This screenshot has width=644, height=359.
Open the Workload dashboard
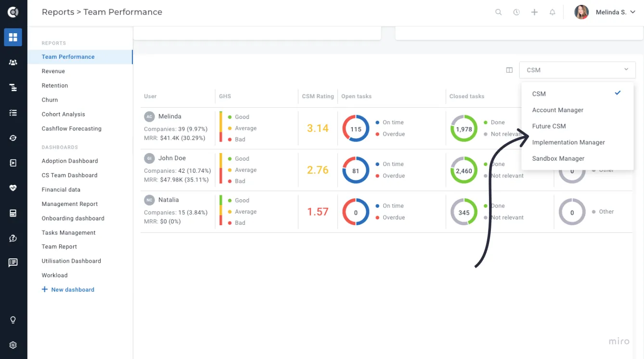[55, 276]
